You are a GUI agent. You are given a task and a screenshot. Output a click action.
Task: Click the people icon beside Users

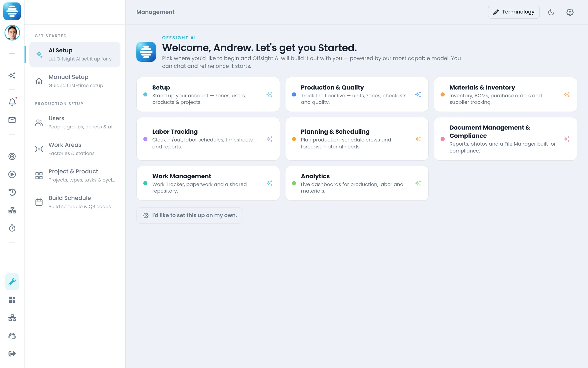(39, 122)
